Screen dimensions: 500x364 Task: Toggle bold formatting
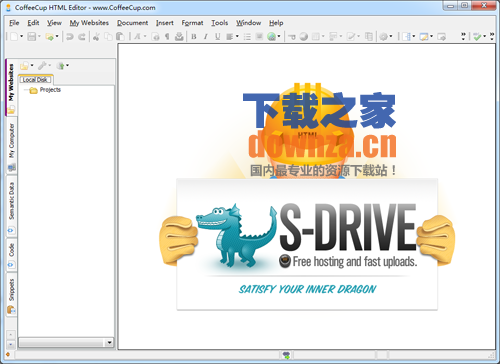[x=194, y=37]
